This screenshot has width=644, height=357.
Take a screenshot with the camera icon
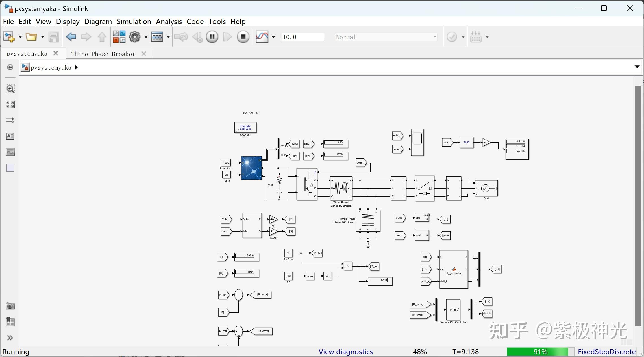[10, 306]
